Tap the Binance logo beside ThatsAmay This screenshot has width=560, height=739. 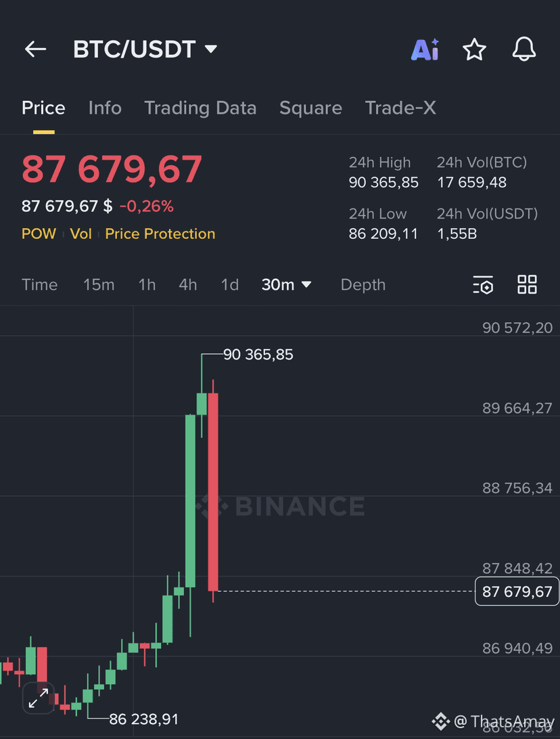click(x=441, y=721)
